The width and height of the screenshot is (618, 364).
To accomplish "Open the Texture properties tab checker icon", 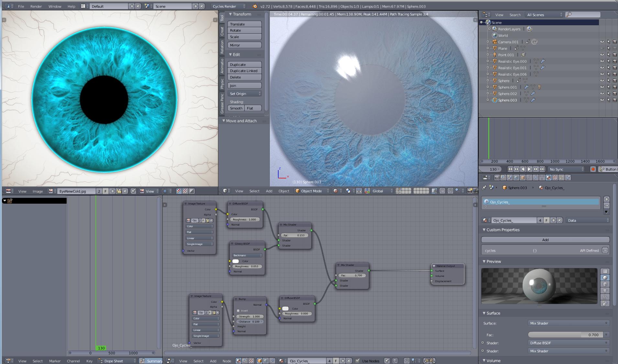I will point(555,177).
